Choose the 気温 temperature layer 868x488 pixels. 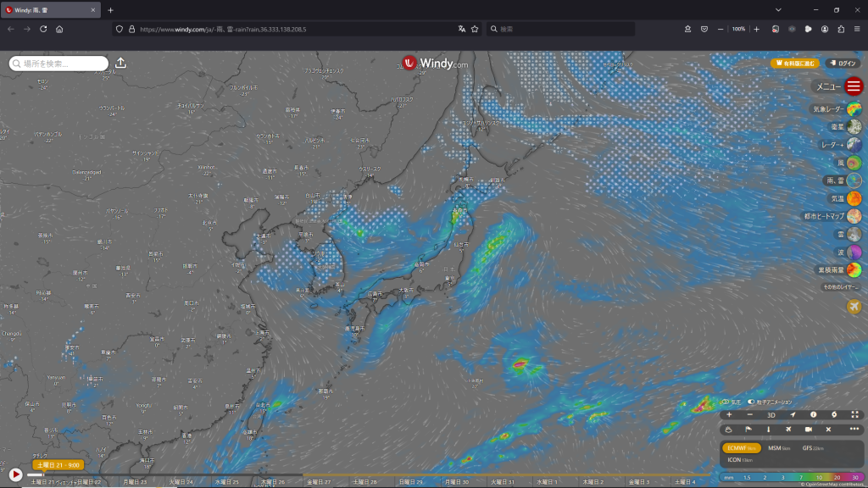coord(854,198)
